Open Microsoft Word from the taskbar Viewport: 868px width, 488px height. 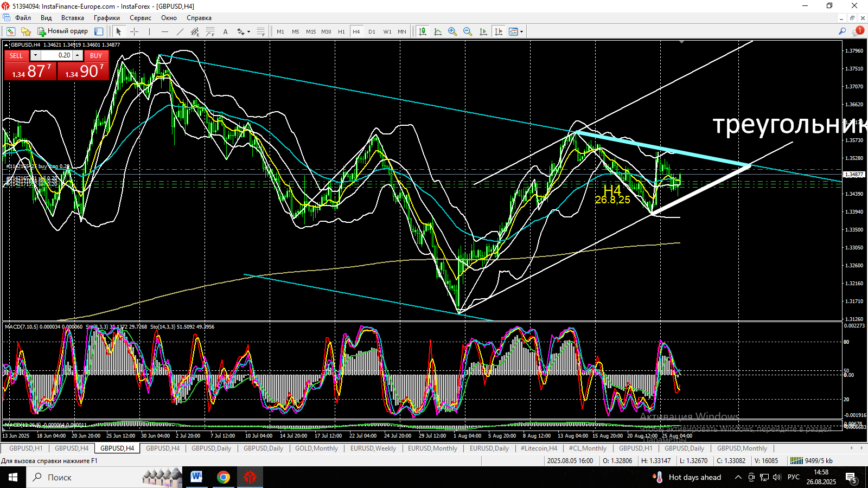click(196, 477)
